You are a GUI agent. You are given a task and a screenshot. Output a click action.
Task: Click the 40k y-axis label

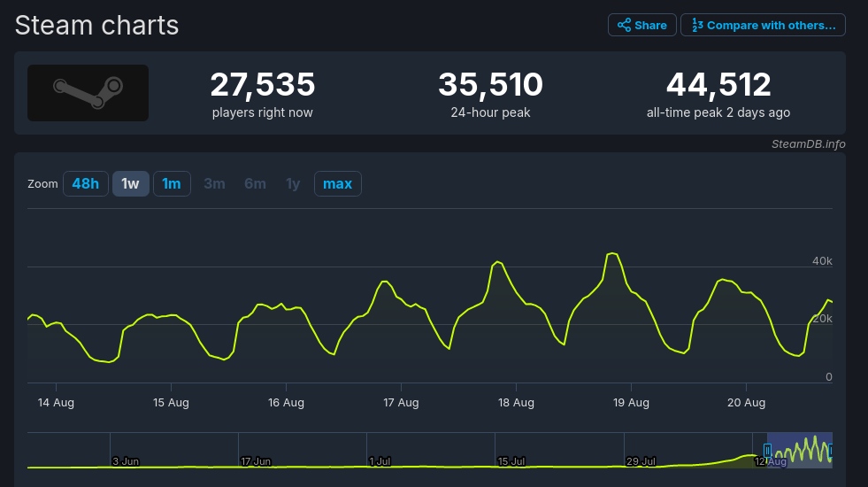tap(822, 261)
